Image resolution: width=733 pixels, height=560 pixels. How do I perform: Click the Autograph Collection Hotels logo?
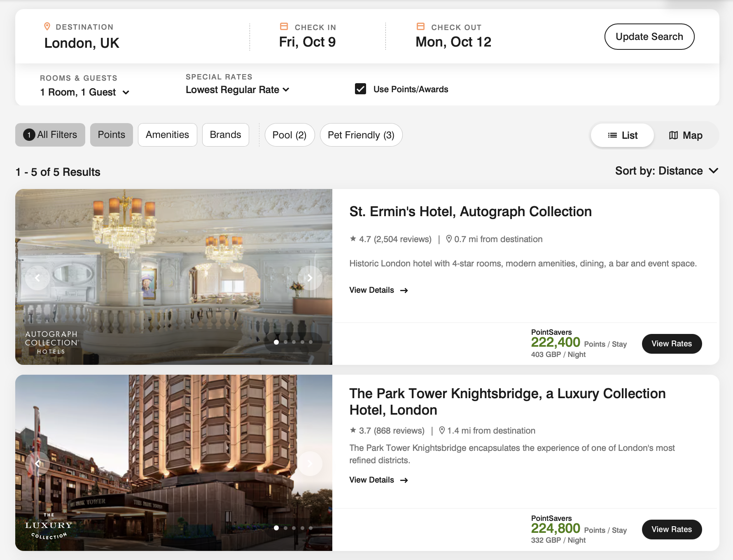pyautogui.click(x=51, y=342)
